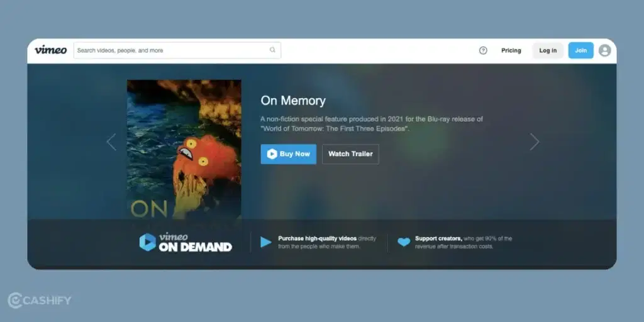Viewport: 644px width, 322px height.
Task: Focus the Search videos, people, and more field
Action: (177, 50)
